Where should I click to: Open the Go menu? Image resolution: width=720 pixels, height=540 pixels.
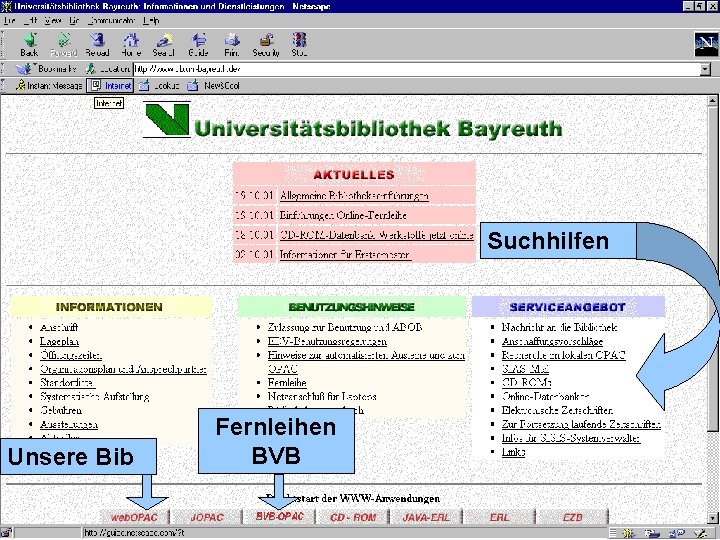pos(74,21)
